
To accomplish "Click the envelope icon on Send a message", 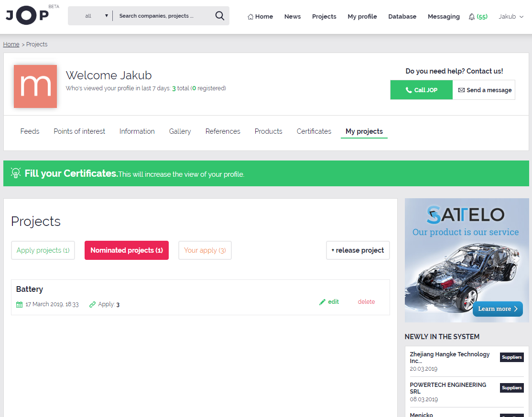I will [x=461, y=90].
